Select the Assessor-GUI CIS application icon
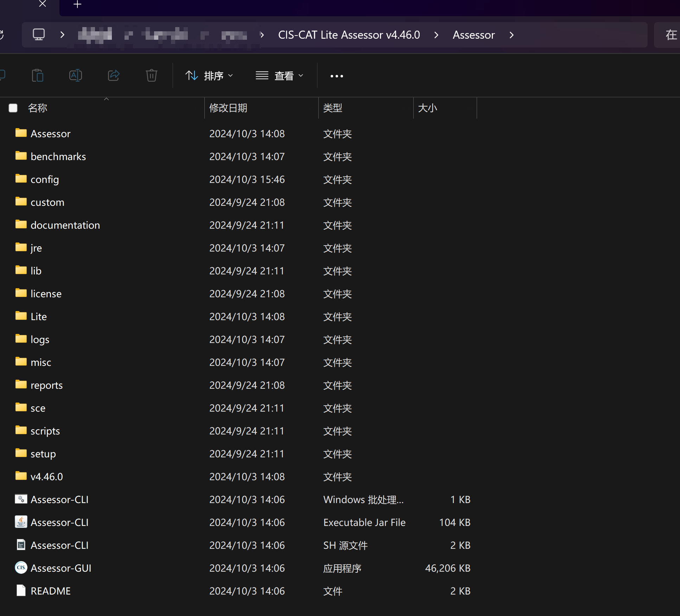The width and height of the screenshot is (680, 616). 21,567
